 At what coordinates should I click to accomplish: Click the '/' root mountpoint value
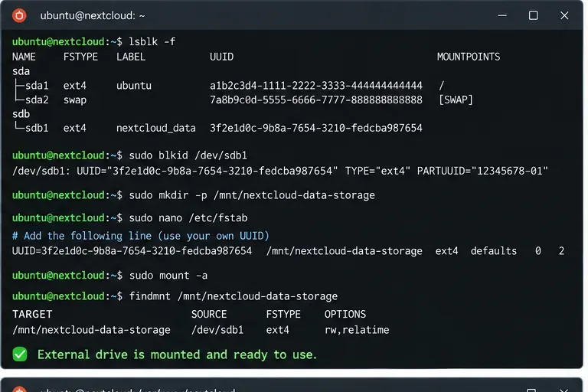[441, 86]
